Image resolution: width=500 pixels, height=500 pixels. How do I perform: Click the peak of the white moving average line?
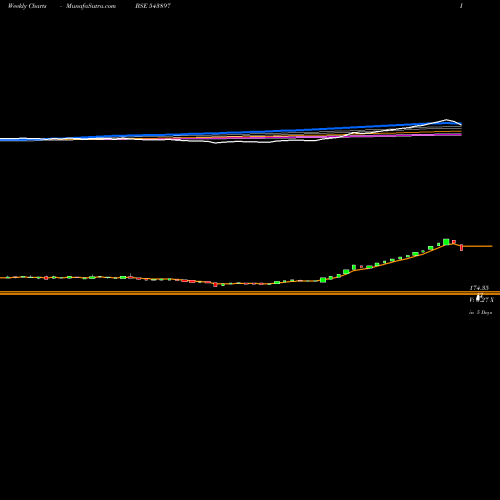coord(446,119)
